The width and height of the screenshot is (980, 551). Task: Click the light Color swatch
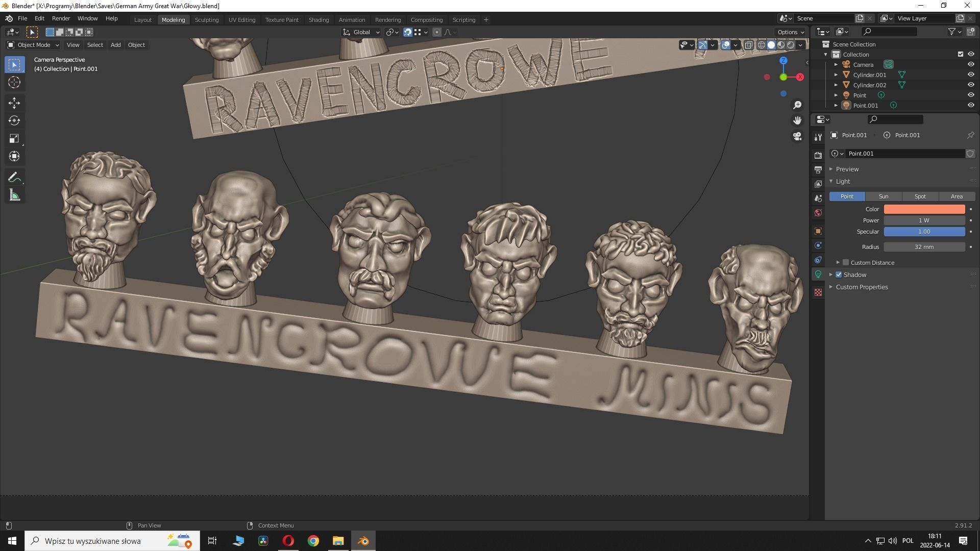924,209
